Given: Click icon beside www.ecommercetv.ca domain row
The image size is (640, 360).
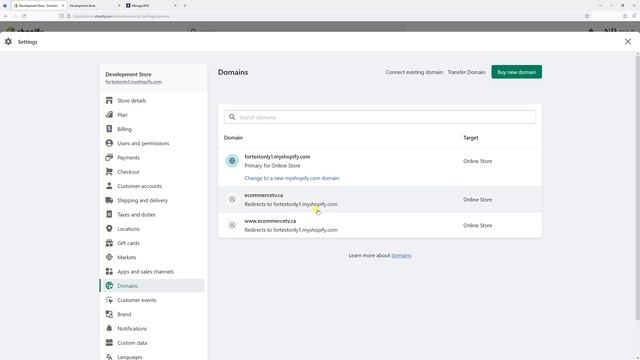Looking at the screenshot, I should coord(232,225).
